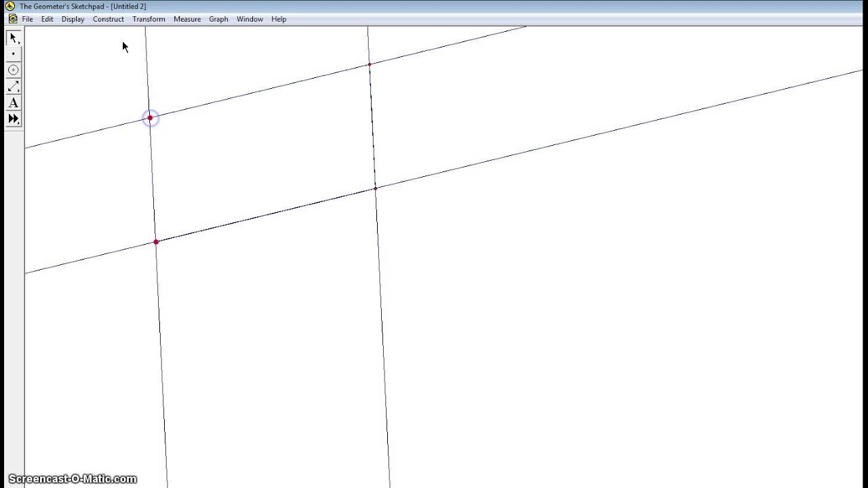
Task: Open the File menu
Action: pyautogui.click(x=27, y=19)
